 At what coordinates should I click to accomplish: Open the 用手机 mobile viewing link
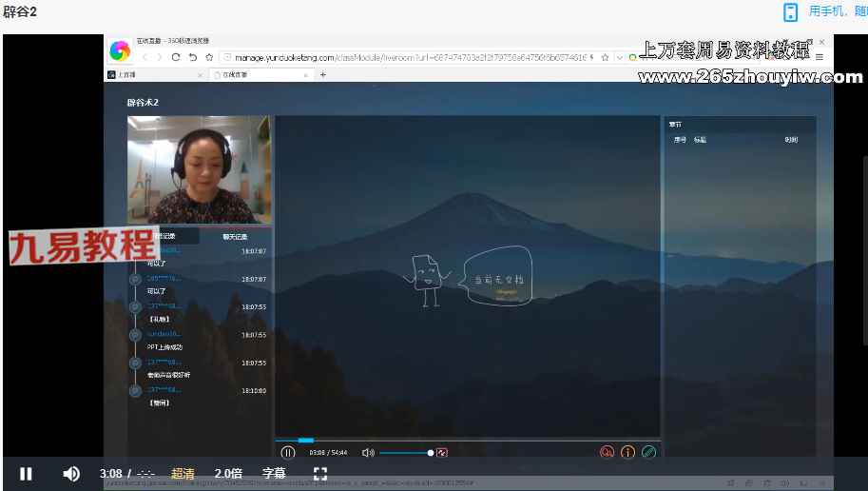coord(838,11)
